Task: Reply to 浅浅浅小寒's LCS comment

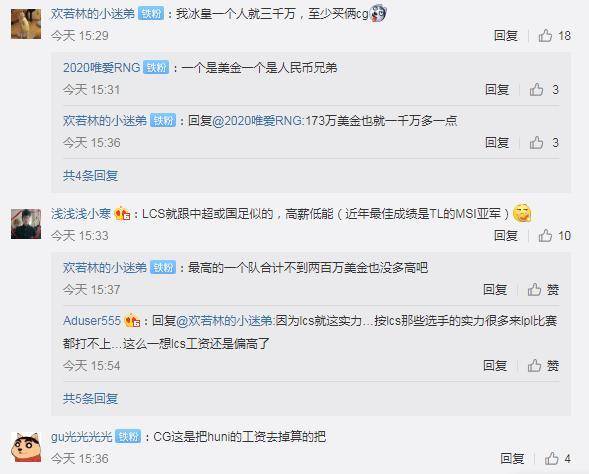Action: [506, 235]
